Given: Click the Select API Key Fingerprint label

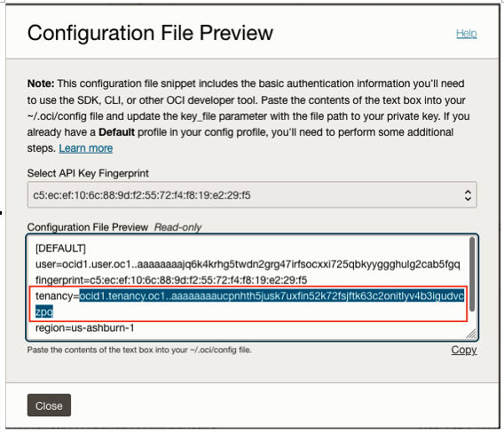Looking at the screenshot, I should tap(88, 173).
